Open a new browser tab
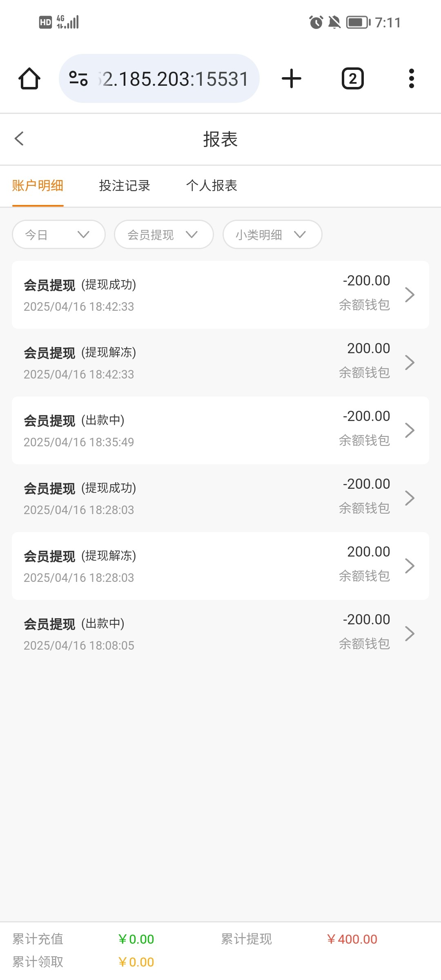Image resolution: width=441 pixels, height=980 pixels. pyautogui.click(x=292, y=78)
